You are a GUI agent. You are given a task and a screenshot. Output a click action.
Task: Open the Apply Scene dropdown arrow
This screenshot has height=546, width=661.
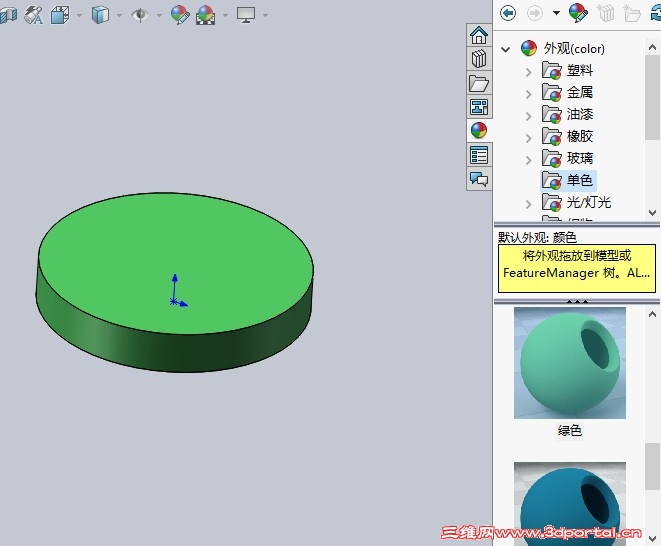[x=225, y=16]
